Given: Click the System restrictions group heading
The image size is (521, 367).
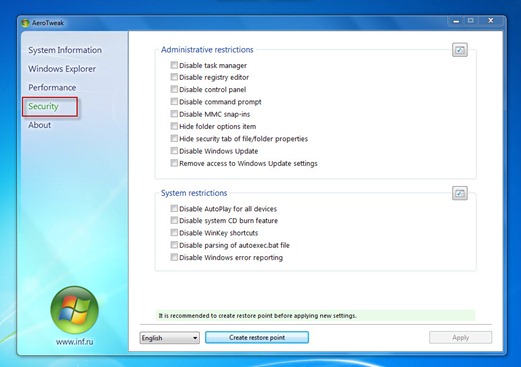Looking at the screenshot, I should coord(194,193).
